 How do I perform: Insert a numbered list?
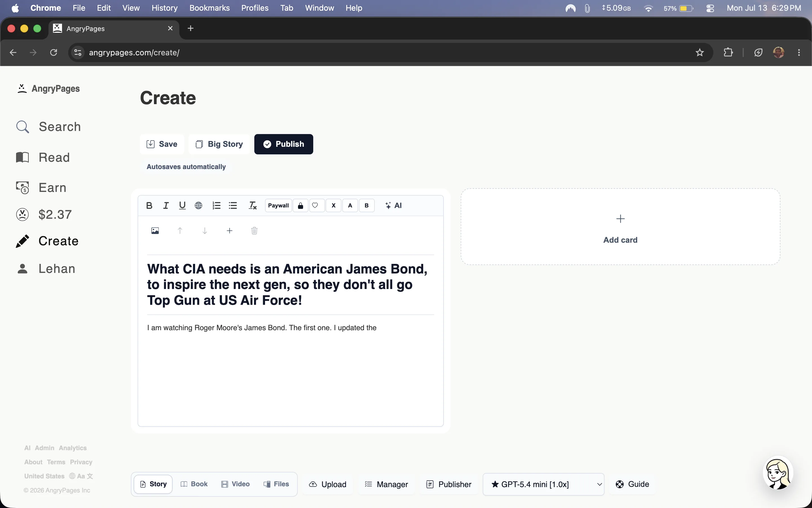tap(217, 205)
